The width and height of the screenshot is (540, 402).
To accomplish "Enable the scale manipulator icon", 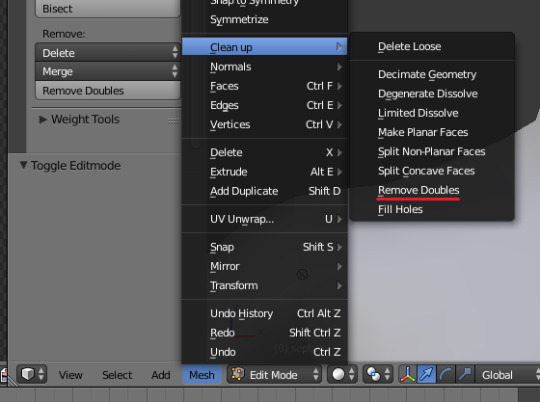I will (464, 374).
